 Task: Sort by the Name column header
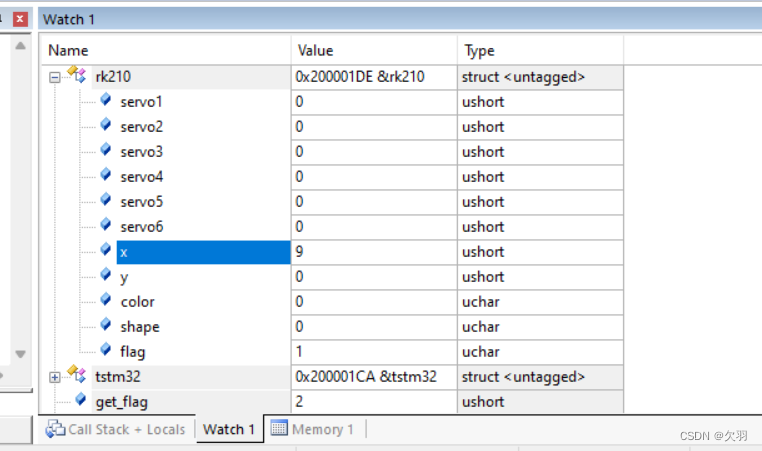point(166,51)
